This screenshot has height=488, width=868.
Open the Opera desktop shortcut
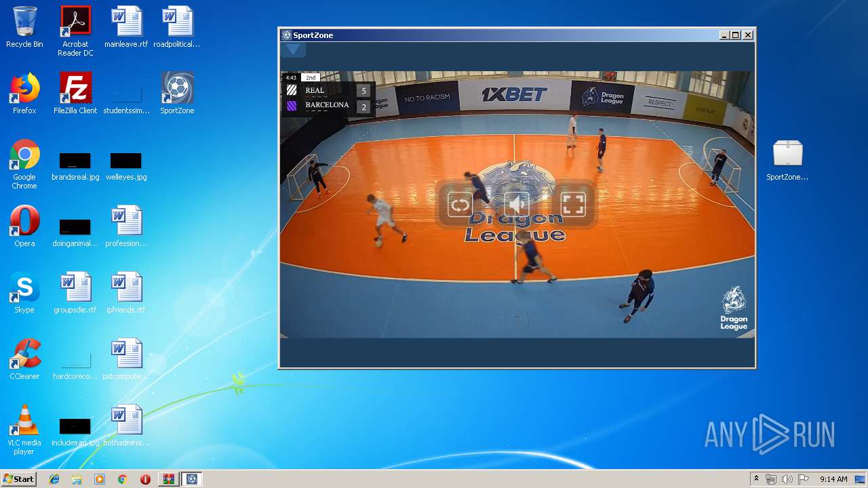pyautogui.click(x=24, y=226)
